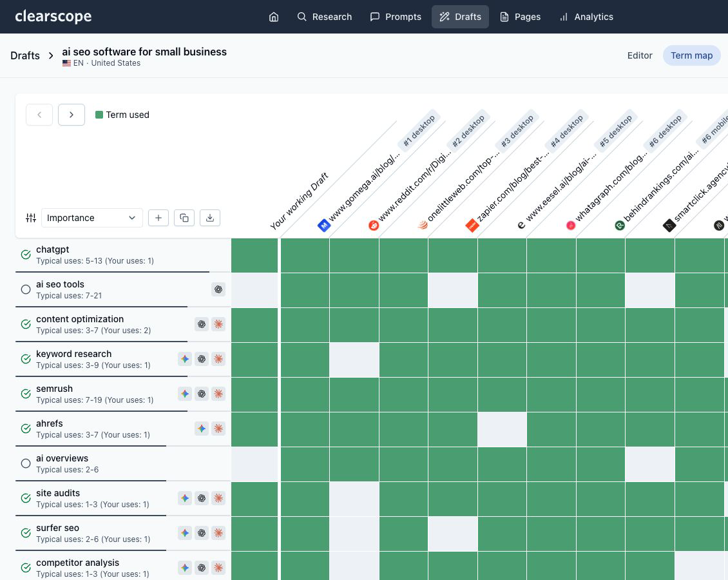Click ChatGPT icon on surfer seo row

(x=202, y=533)
